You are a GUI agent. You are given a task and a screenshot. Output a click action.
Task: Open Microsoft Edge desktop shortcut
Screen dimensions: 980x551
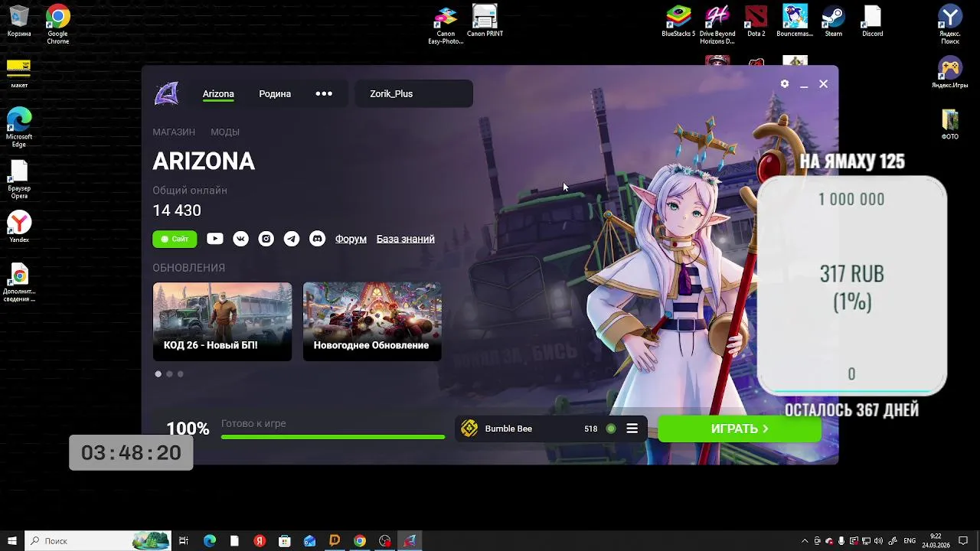(19, 127)
